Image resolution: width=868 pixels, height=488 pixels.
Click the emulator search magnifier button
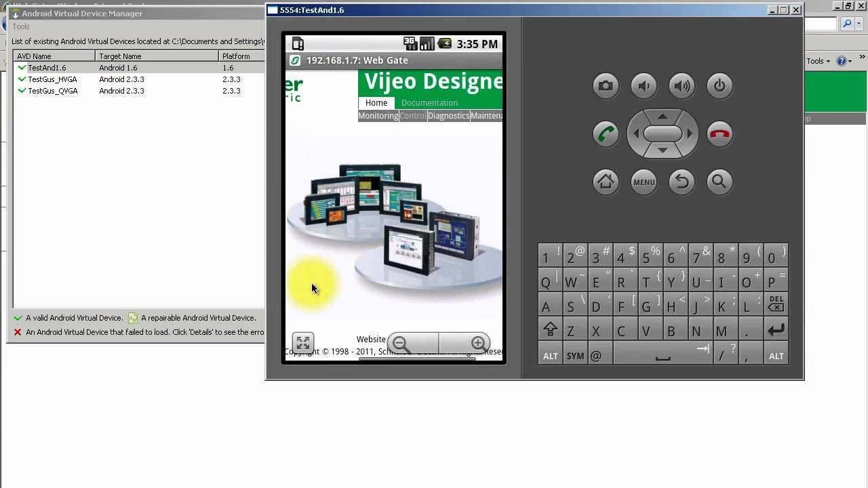719,182
